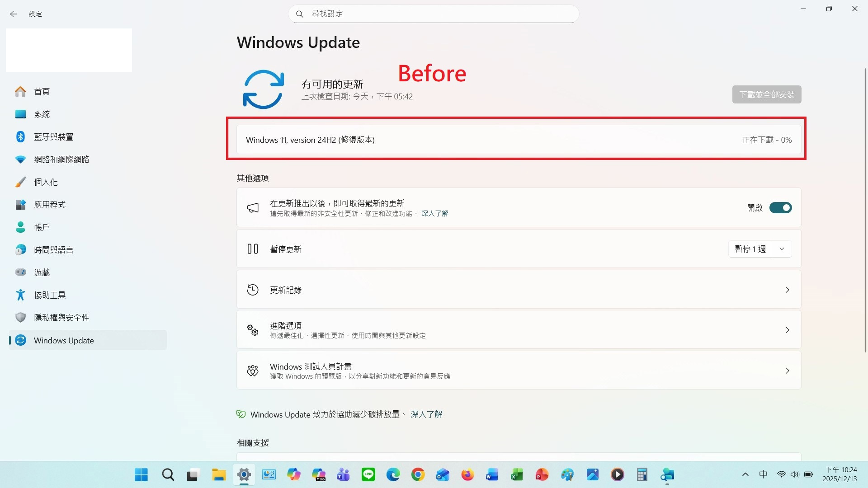Click the gears icon for 進階選項

coord(253,330)
